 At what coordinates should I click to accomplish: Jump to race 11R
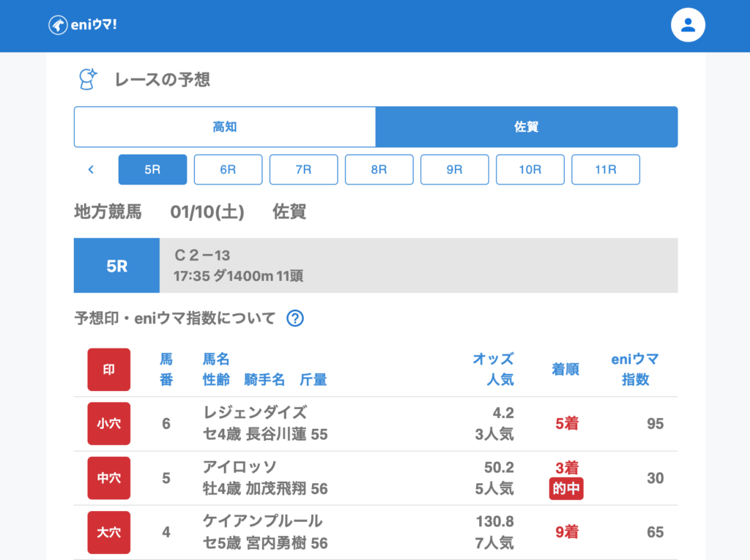606,170
